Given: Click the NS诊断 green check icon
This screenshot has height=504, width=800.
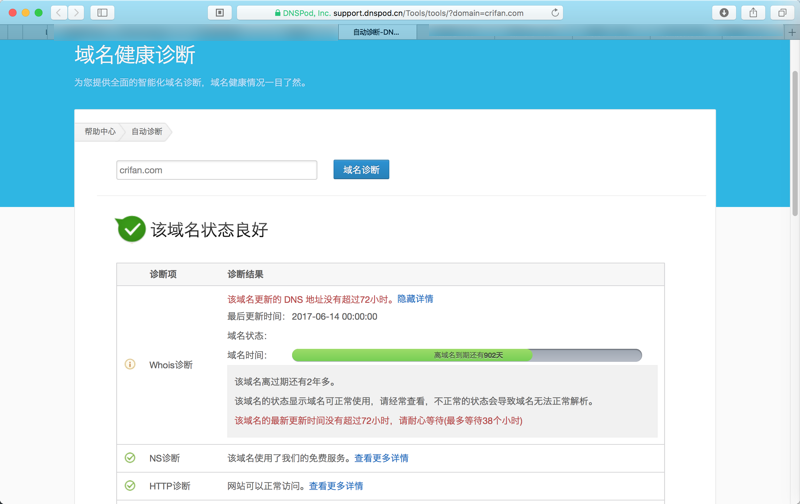Looking at the screenshot, I should click(x=130, y=458).
